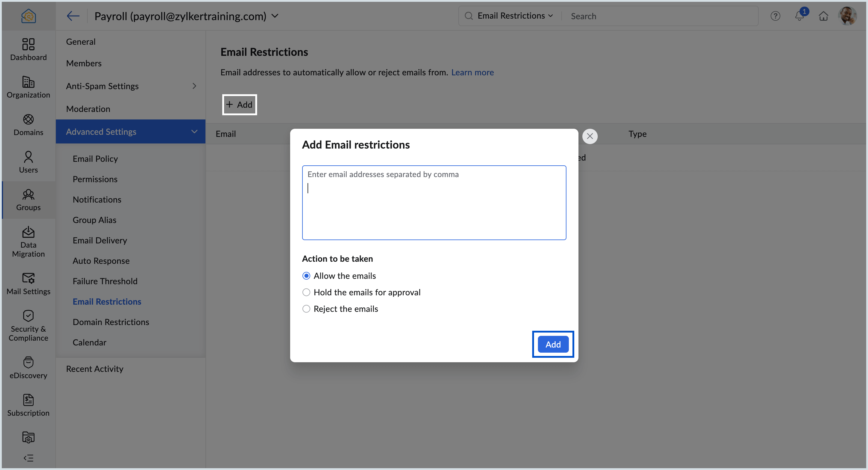Open the Email Policy menu item
The image size is (868, 470).
click(x=95, y=158)
